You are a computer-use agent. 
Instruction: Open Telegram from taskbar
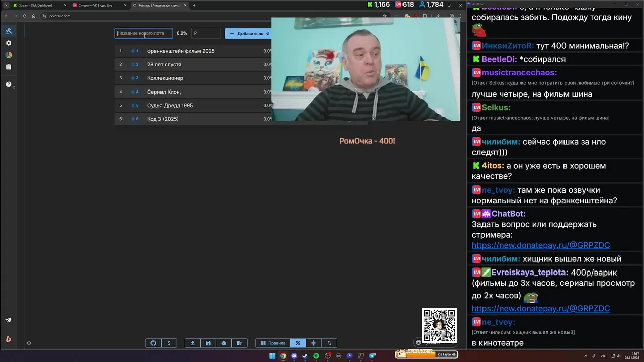(x=372, y=356)
